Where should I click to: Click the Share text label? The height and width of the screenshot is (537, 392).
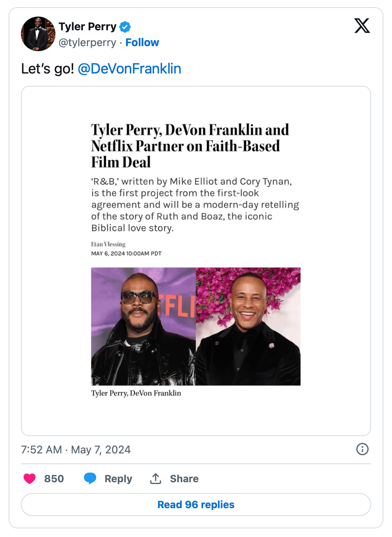point(184,479)
